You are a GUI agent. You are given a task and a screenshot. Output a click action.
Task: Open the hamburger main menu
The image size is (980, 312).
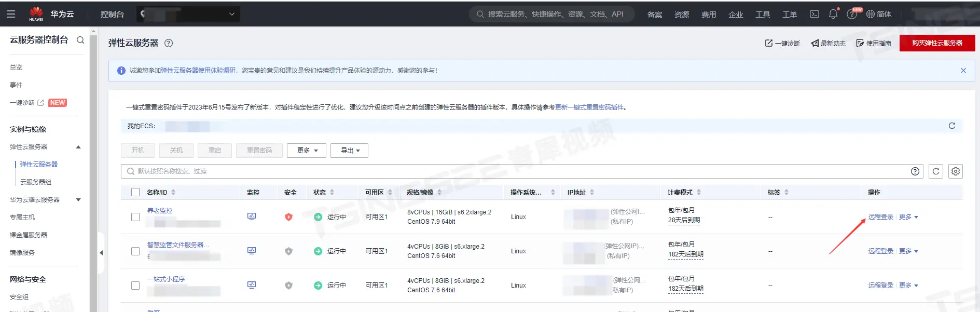tap(10, 14)
